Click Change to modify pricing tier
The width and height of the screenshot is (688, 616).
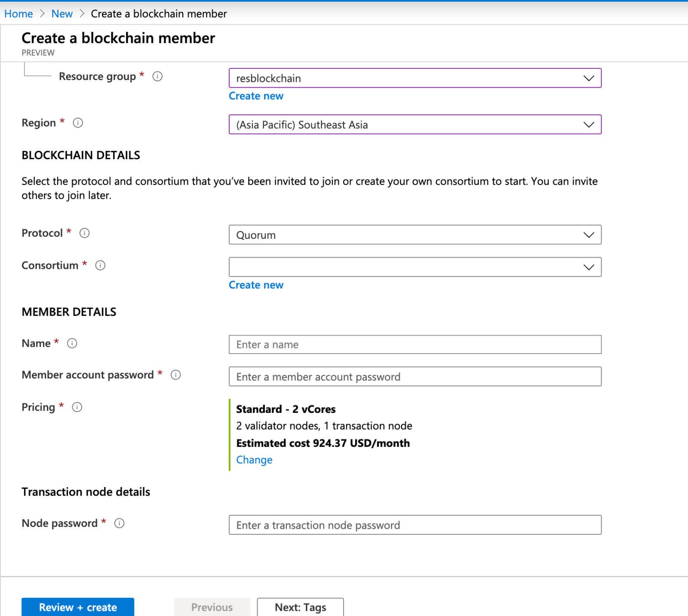254,459
